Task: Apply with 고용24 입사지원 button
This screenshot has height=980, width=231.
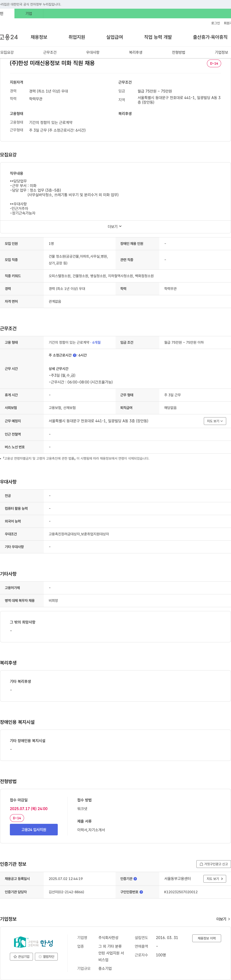Action: (34, 829)
